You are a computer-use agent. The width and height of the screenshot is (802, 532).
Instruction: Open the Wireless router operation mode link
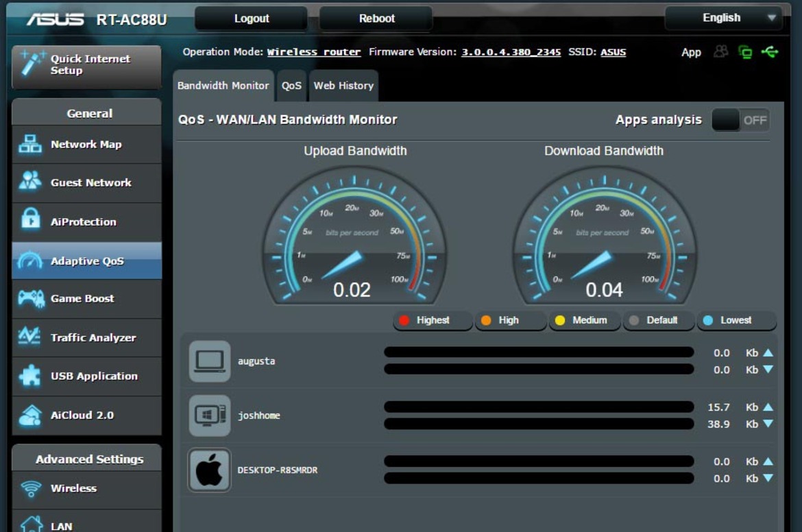pos(313,52)
